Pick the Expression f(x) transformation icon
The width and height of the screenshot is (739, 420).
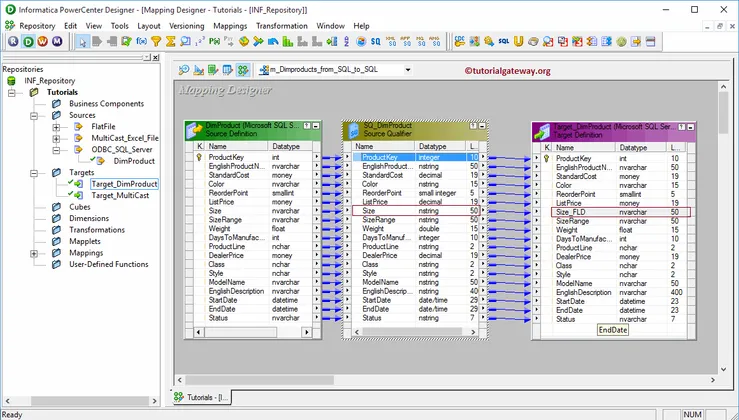tap(141, 41)
